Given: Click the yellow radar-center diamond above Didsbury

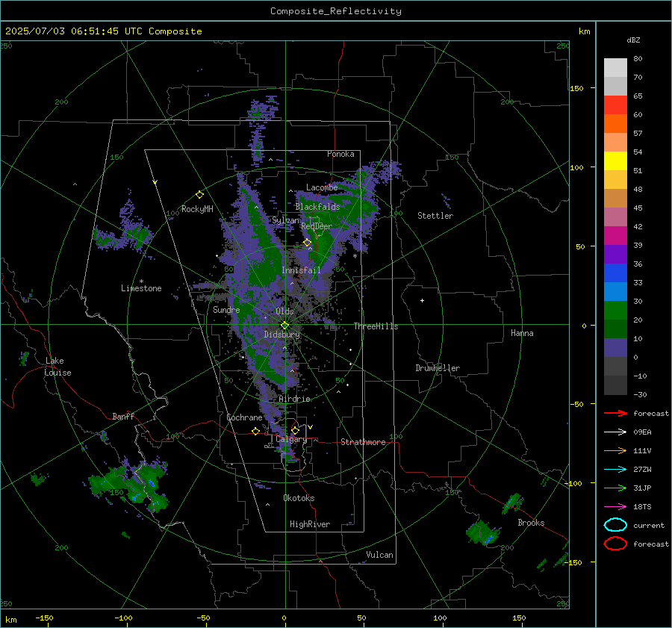Looking at the screenshot, I should pos(284,326).
